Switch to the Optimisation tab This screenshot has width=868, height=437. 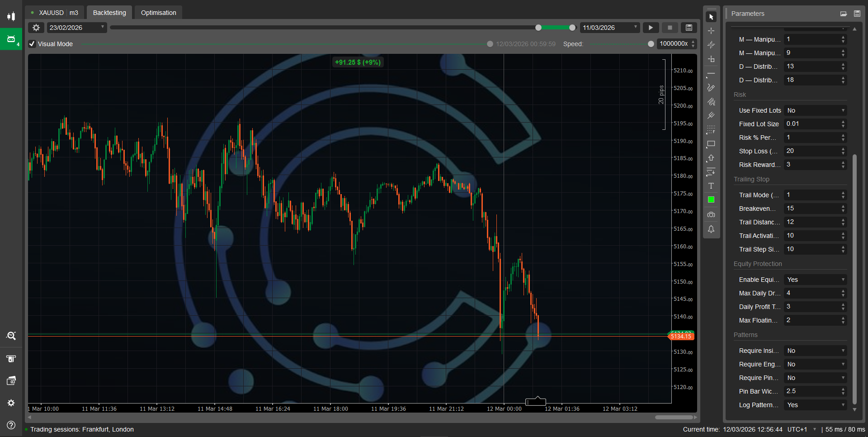point(158,13)
